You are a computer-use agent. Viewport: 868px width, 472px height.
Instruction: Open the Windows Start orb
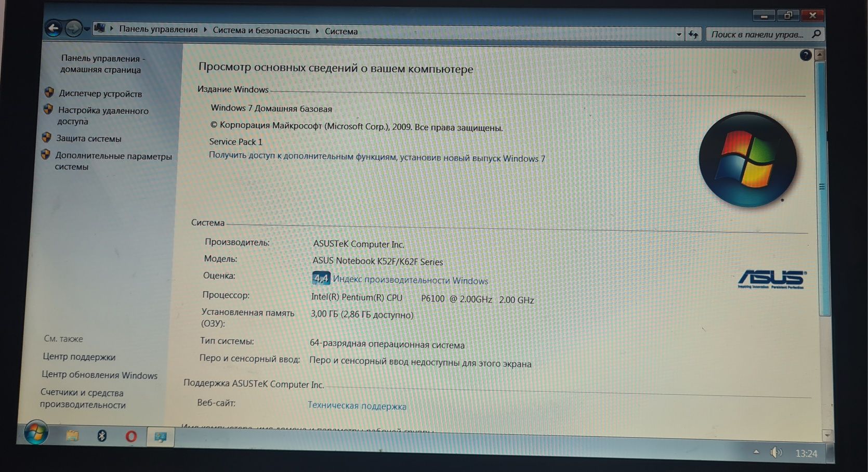pos(36,432)
